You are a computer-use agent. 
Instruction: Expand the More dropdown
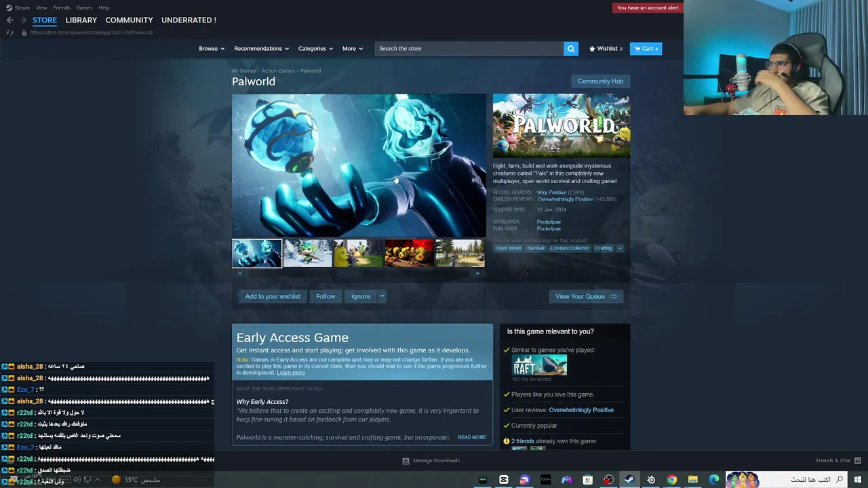tap(353, 49)
